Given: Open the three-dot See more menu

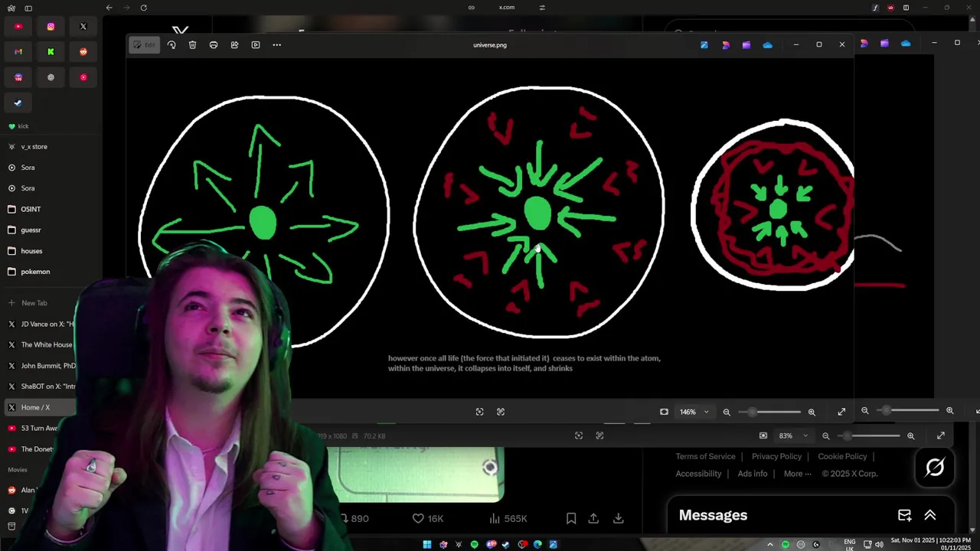Looking at the screenshot, I should click(x=277, y=45).
